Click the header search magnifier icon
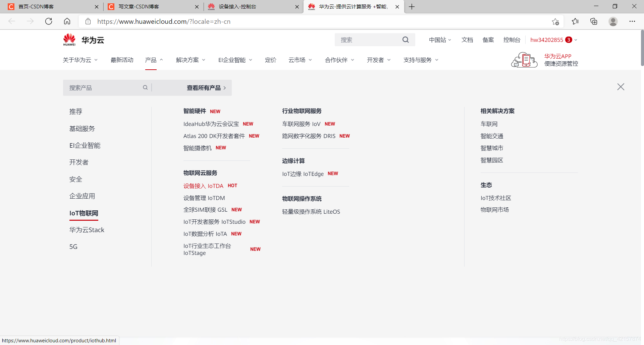This screenshot has height=345, width=644. [x=406, y=40]
